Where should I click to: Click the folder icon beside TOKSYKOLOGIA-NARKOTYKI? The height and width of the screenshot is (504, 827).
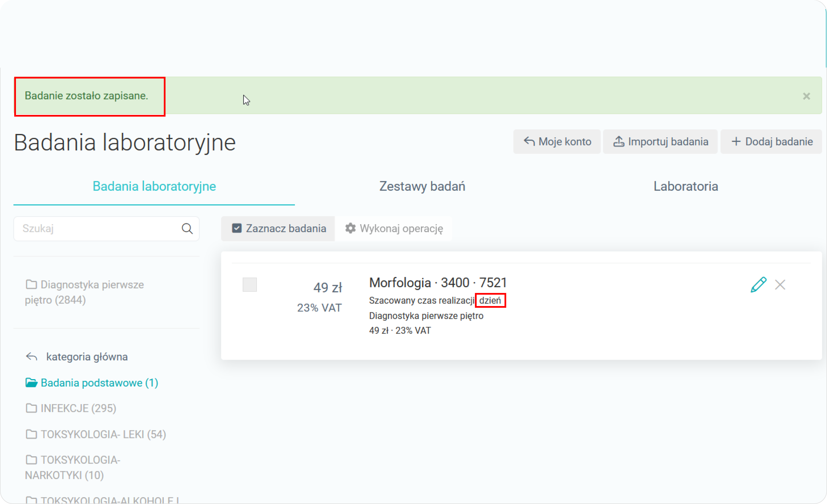[31, 459]
